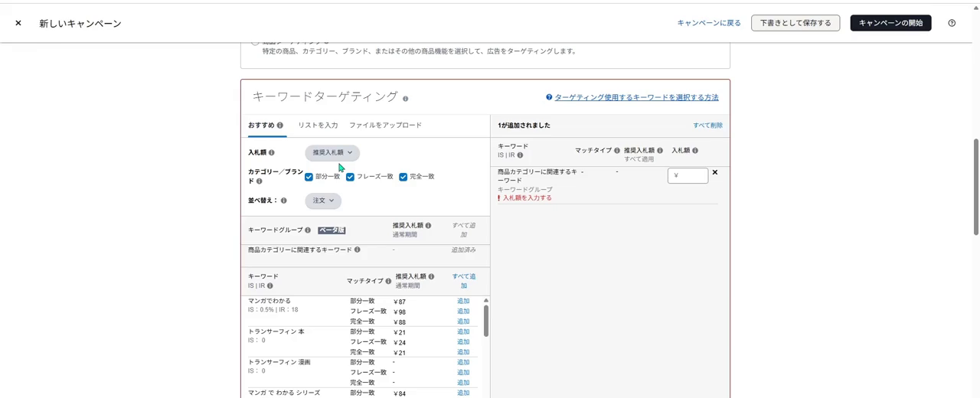Screen dimensions: 980x398
Task: Uncheck the 完全一致 checkbox
Action: point(403,177)
